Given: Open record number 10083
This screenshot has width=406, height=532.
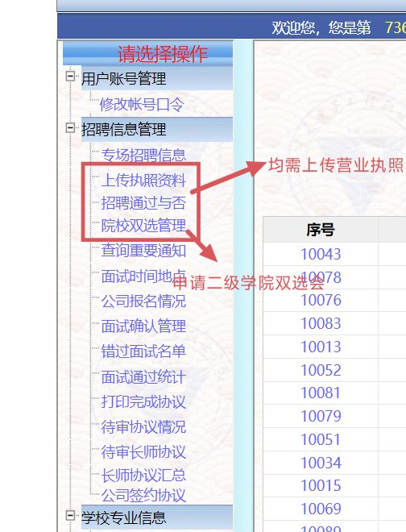Looking at the screenshot, I should [321, 323].
